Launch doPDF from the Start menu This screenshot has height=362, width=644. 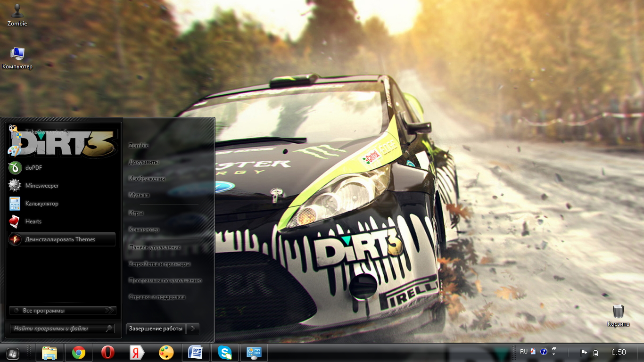click(x=62, y=167)
